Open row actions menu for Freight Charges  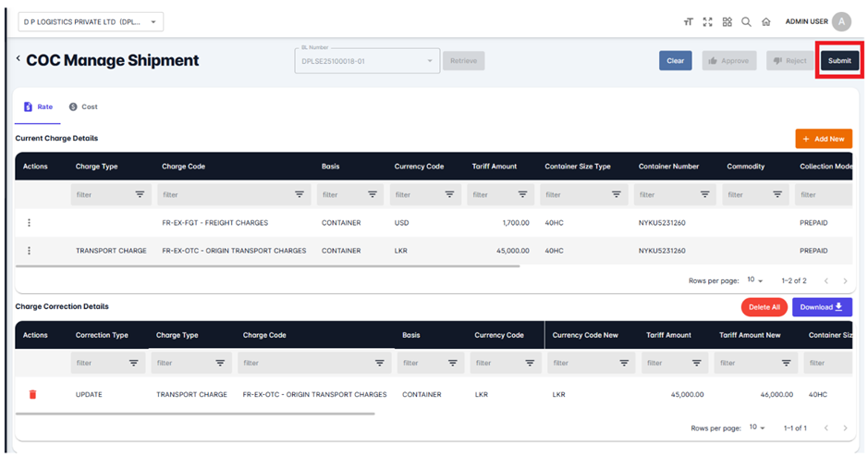point(30,223)
